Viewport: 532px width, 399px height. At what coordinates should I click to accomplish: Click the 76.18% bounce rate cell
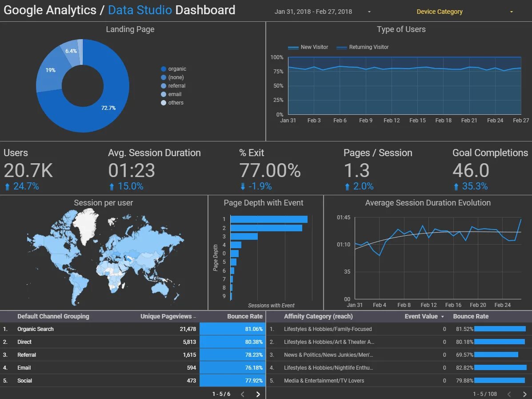[x=232, y=368]
